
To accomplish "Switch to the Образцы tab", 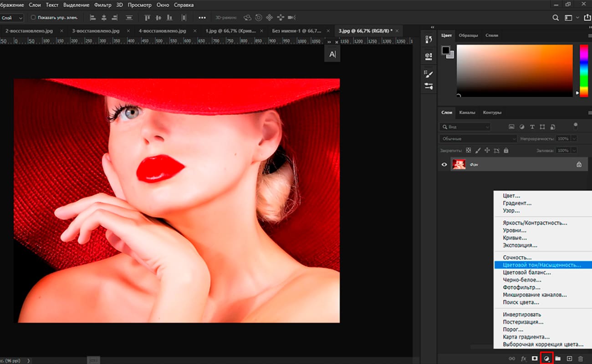I will coord(468,35).
